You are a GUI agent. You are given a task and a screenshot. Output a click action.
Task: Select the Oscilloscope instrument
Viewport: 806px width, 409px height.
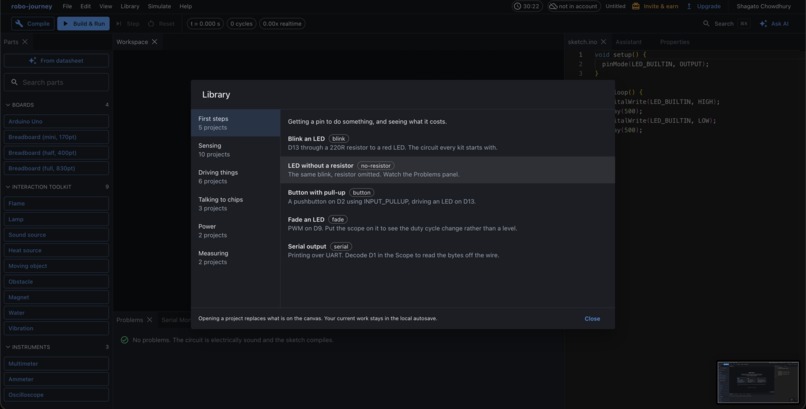coord(57,395)
